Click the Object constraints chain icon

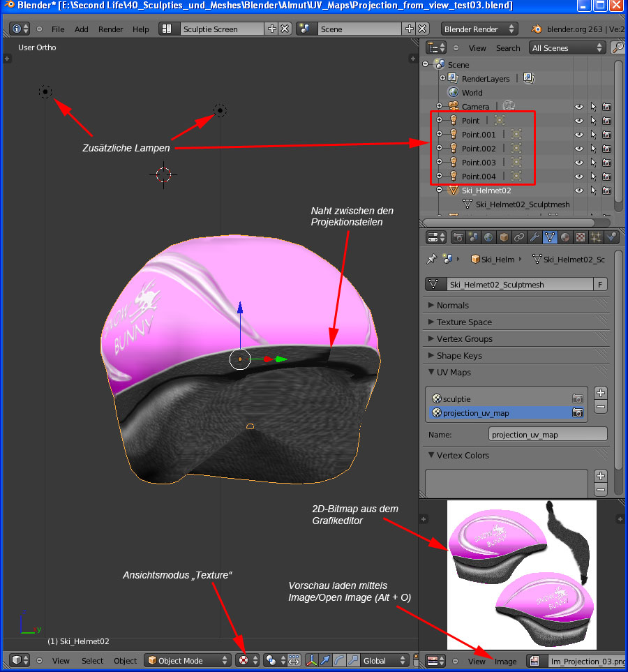tap(519, 237)
